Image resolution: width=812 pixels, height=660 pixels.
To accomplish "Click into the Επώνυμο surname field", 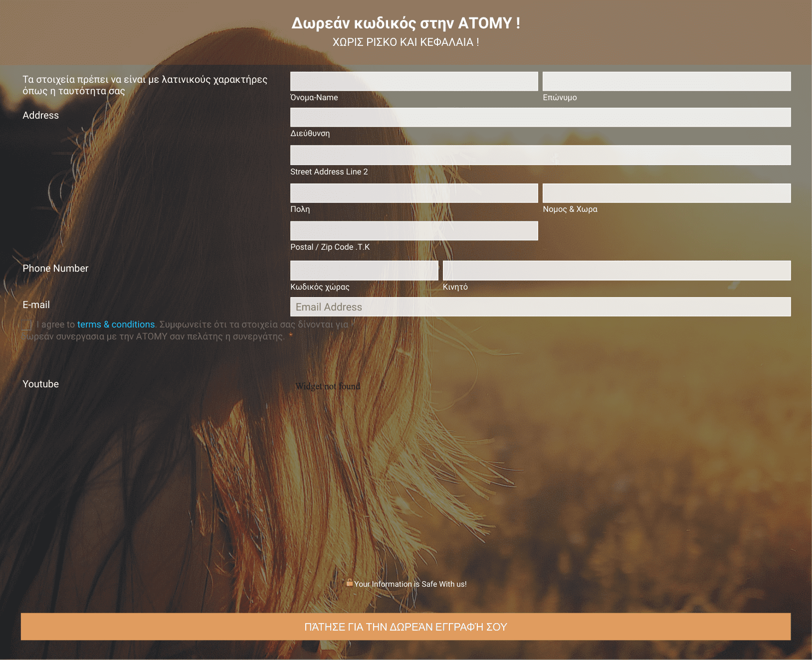I will click(x=666, y=81).
